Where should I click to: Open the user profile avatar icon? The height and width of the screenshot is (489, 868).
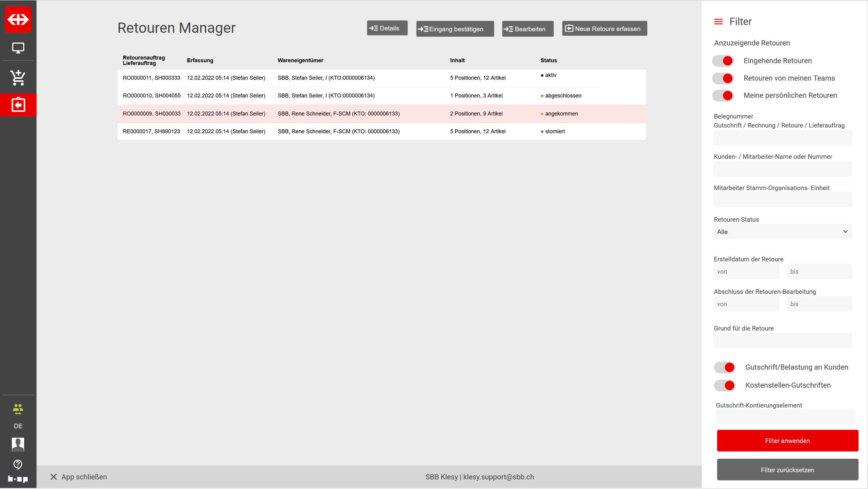tap(18, 444)
